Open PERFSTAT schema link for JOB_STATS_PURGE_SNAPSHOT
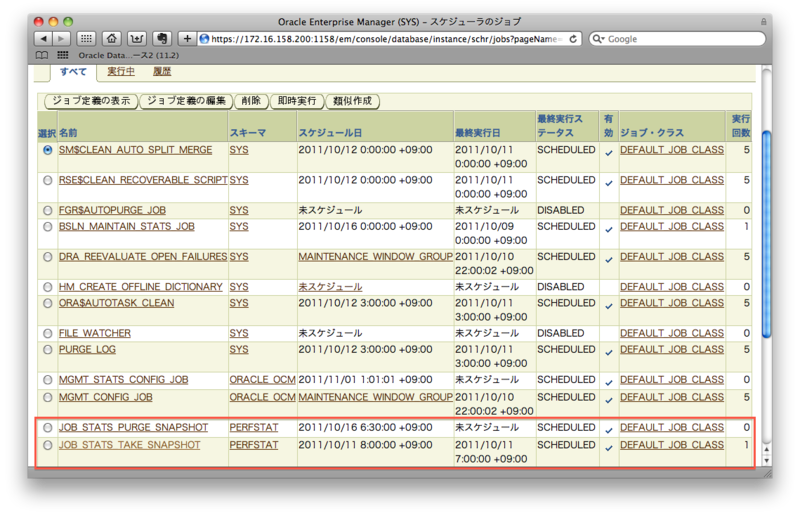 click(254, 428)
